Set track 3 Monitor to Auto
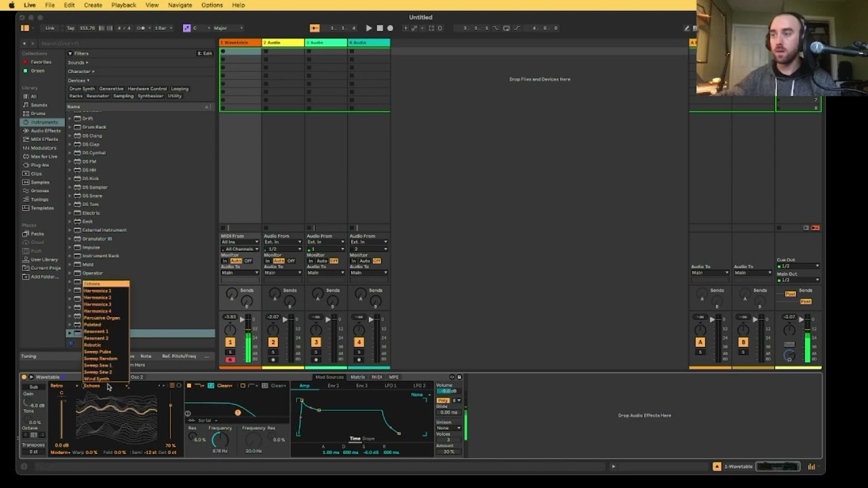The width and height of the screenshot is (868, 488). coord(321,261)
